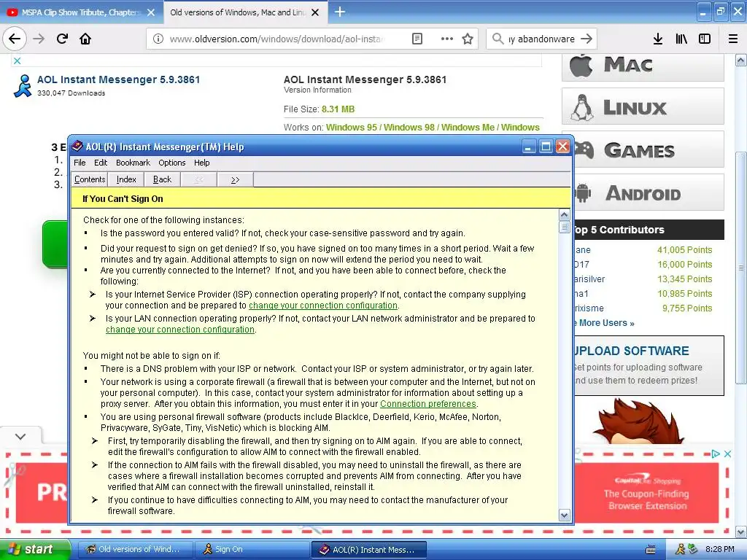This screenshot has width=747, height=560.
Task: Open page actions three-dot menu
Action: [447, 39]
